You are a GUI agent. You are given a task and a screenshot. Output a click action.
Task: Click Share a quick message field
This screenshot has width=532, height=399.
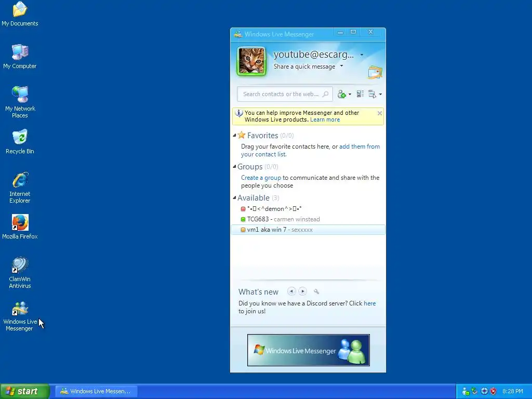(x=304, y=66)
